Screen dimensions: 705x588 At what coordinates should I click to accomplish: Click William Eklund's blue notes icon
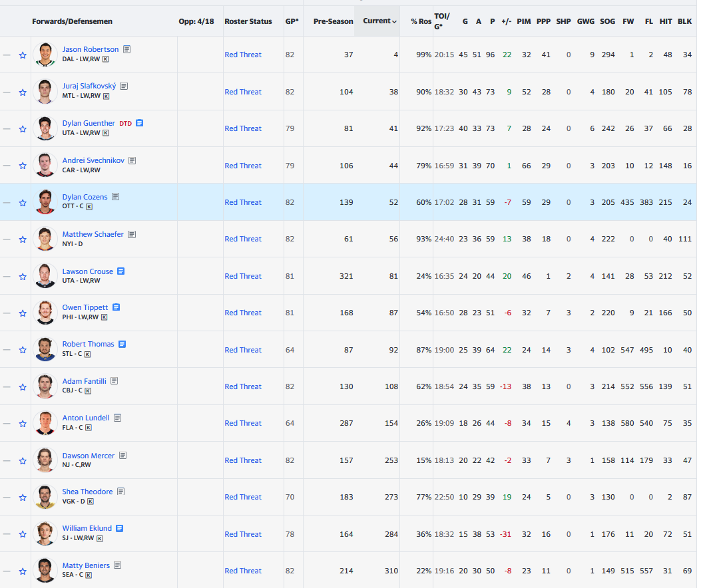120,528
